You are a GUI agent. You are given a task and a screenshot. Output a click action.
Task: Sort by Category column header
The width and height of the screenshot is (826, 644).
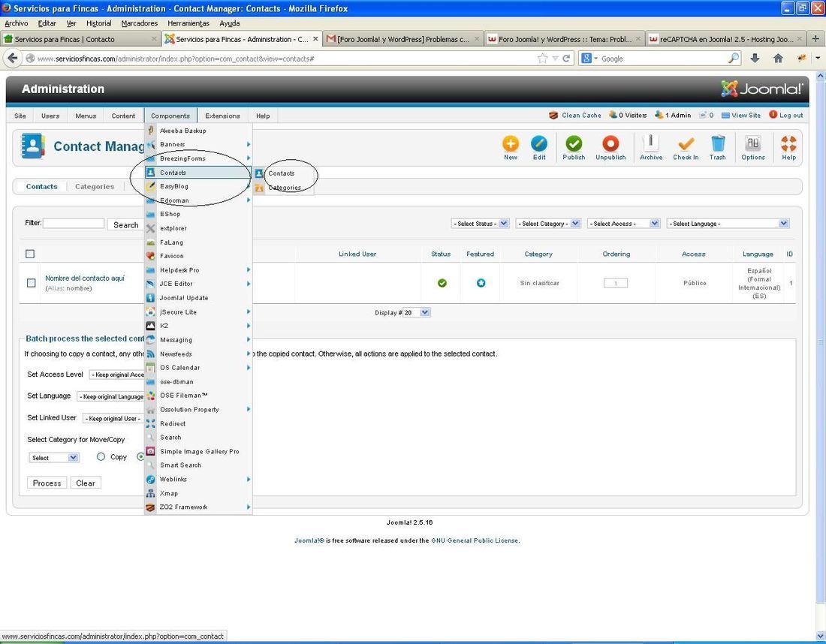(538, 254)
